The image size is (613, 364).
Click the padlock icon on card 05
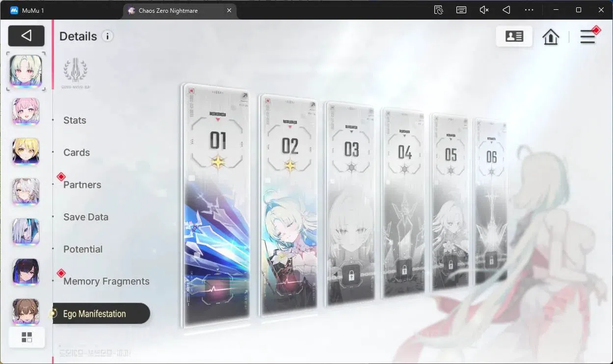tap(451, 265)
